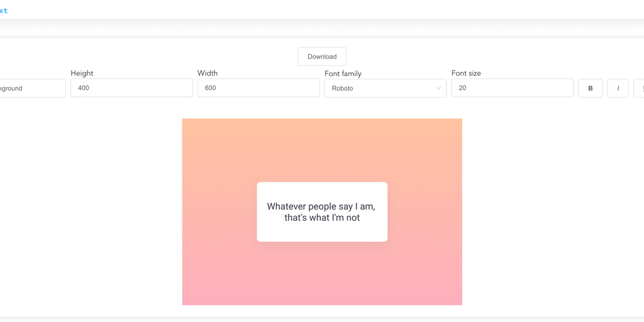Open the Font family chevron arrow
This screenshot has height=322, width=644.
pos(438,88)
